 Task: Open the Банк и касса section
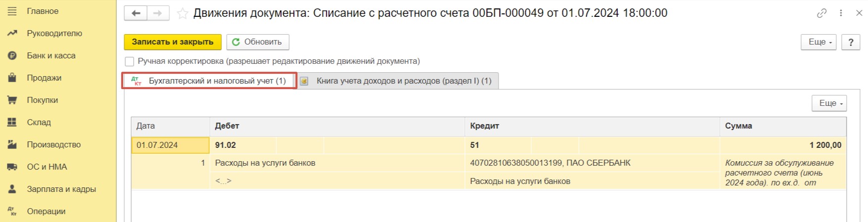[x=51, y=55]
